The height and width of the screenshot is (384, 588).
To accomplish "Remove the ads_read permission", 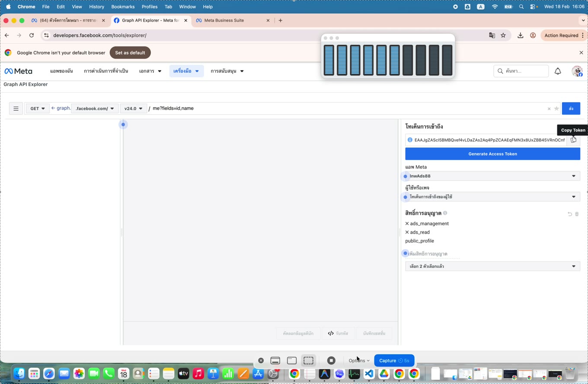I will [x=407, y=232].
